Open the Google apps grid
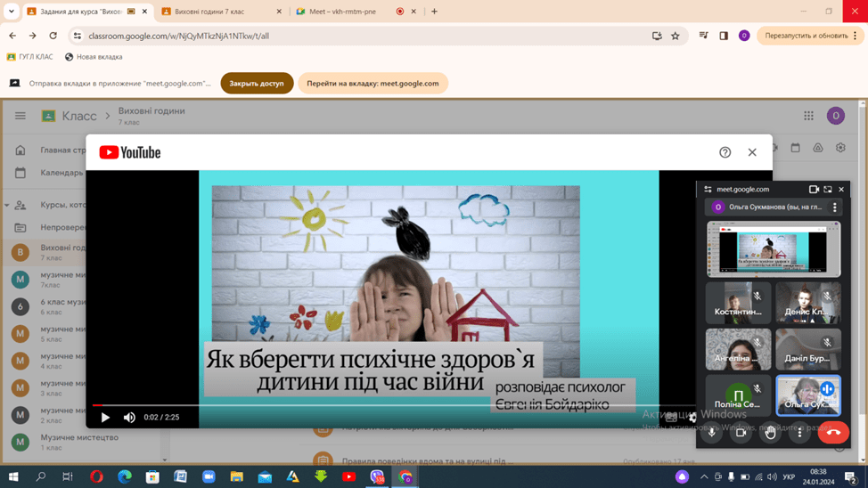The image size is (868, 488). coord(809,116)
